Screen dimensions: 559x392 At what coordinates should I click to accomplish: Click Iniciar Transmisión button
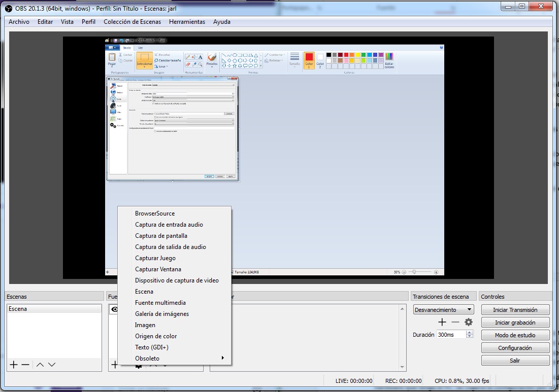point(515,310)
